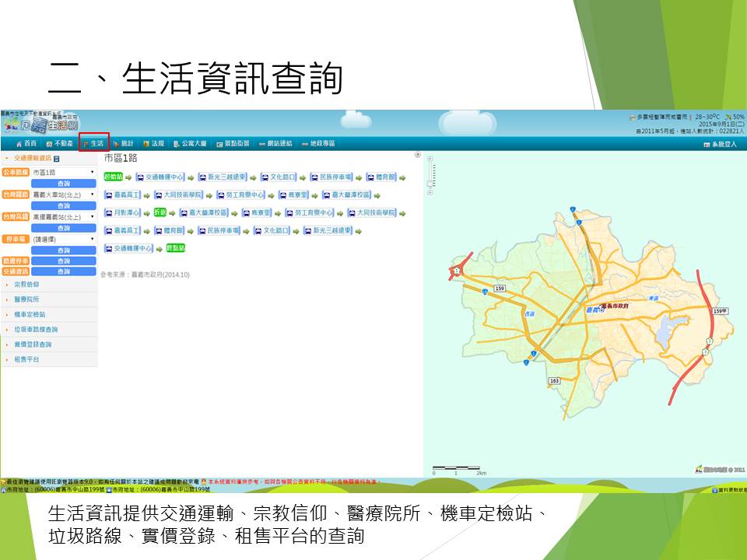Click 查詢 below the 公車路線 dropdown

click(64, 184)
